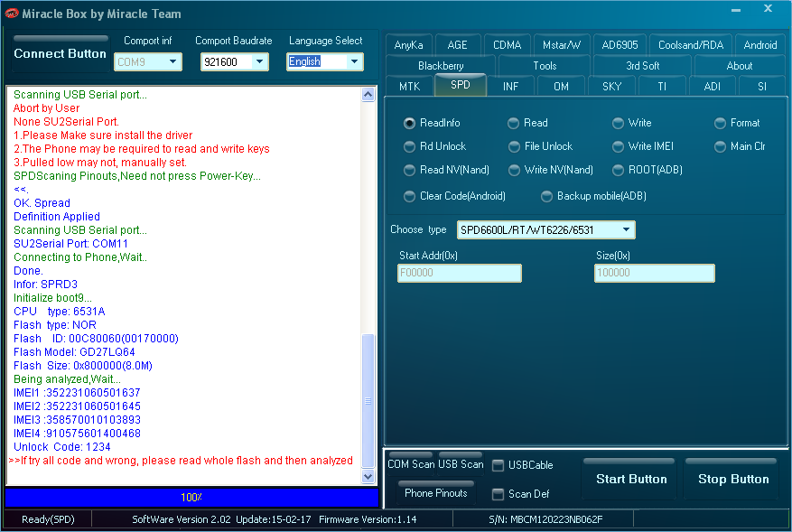Screen dimensions: 792x532
Task: Open the Comport Baudrate dropdown
Action: 259,61
